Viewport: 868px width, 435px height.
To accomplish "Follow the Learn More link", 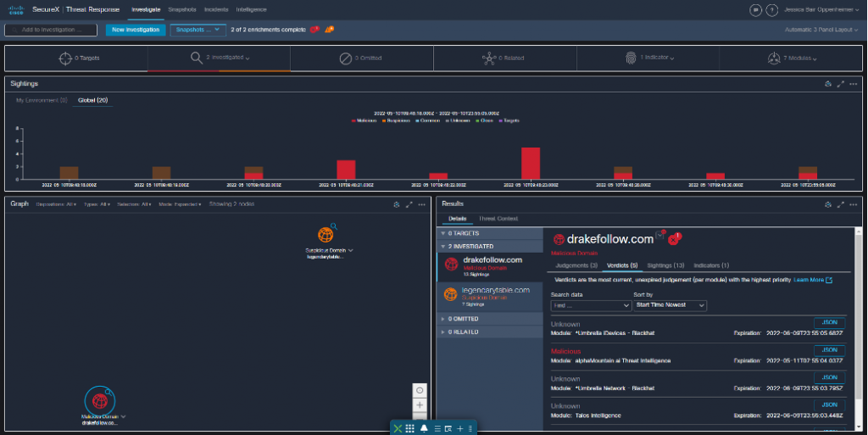I will (812, 280).
